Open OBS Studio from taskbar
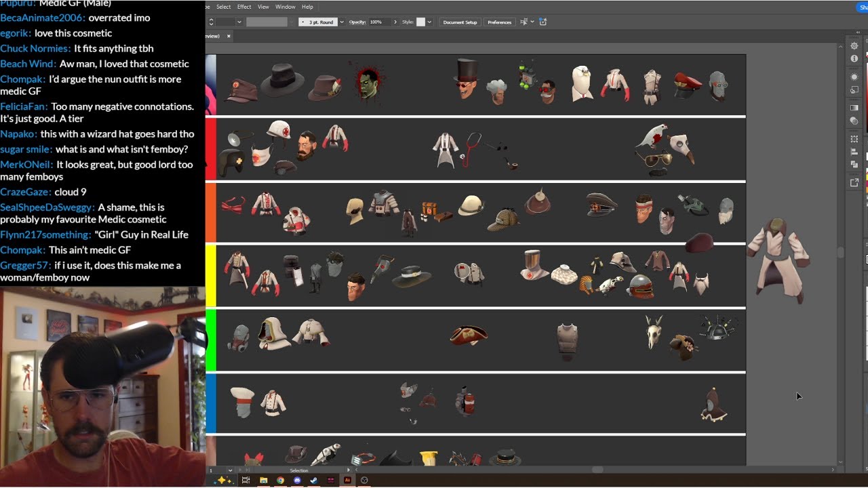 click(364, 480)
